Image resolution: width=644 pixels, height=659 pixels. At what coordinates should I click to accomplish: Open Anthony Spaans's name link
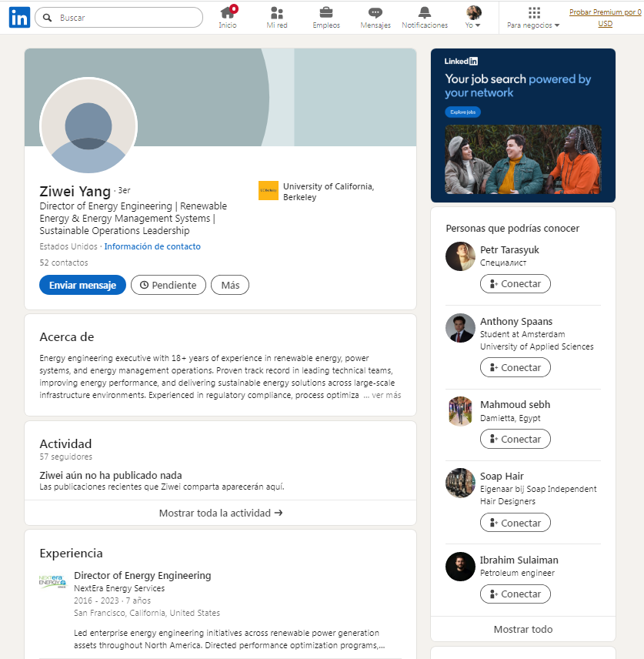coord(516,321)
